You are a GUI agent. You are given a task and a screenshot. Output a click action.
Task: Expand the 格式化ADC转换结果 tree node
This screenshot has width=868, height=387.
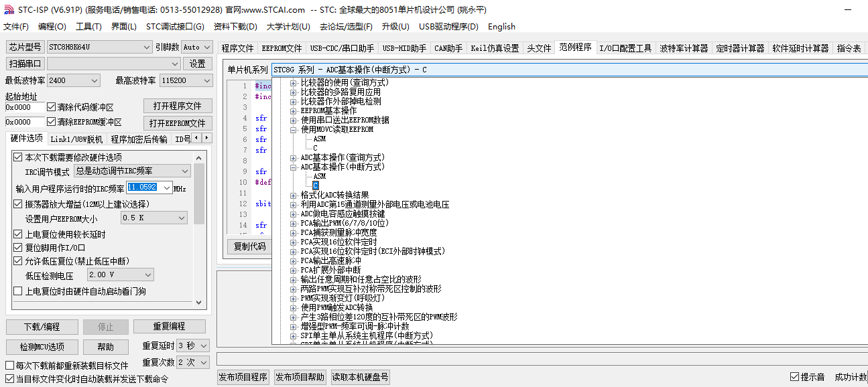click(294, 196)
